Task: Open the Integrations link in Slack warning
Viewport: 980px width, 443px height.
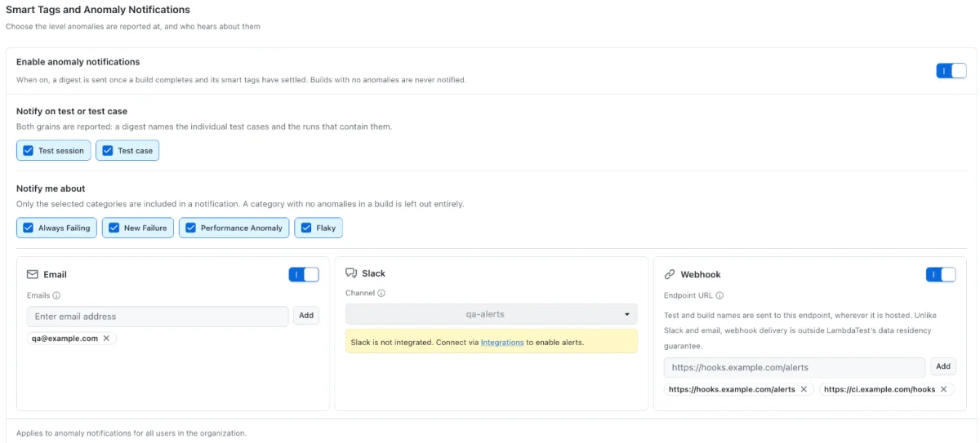Action: pyautogui.click(x=502, y=342)
